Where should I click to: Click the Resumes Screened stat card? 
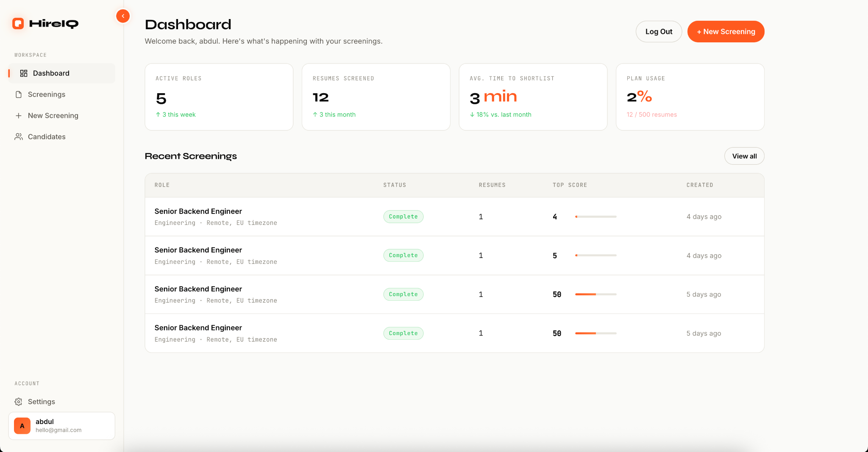(x=376, y=97)
